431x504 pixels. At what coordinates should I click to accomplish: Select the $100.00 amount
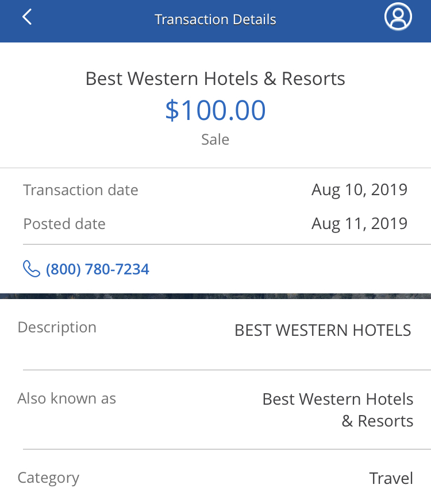(215, 110)
